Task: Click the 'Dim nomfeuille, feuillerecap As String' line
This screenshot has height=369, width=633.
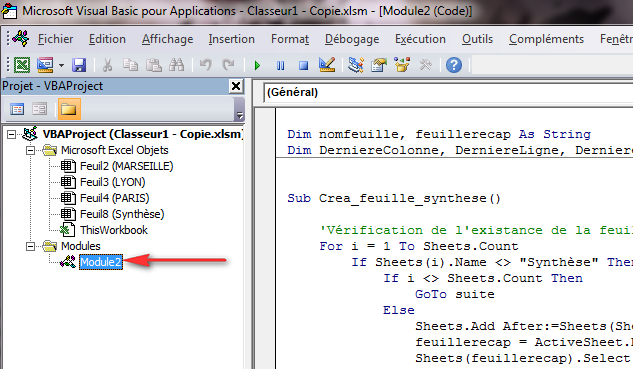Action: pyautogui.click(x=439, y=134)
